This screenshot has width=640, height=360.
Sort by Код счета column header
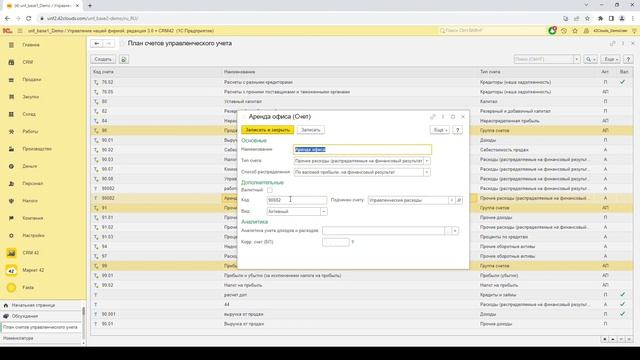point(156,72)
